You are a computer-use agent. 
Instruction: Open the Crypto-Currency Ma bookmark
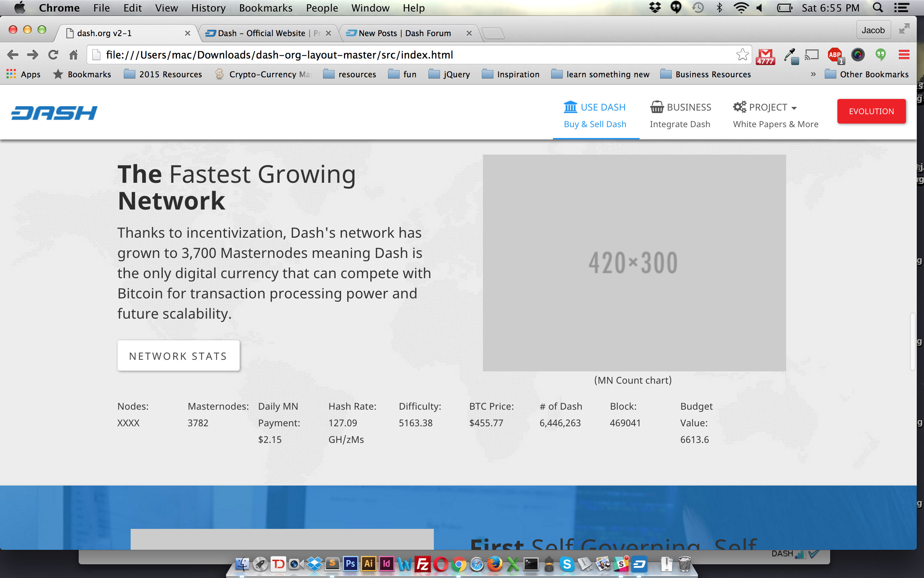click(x=264, y=74)
